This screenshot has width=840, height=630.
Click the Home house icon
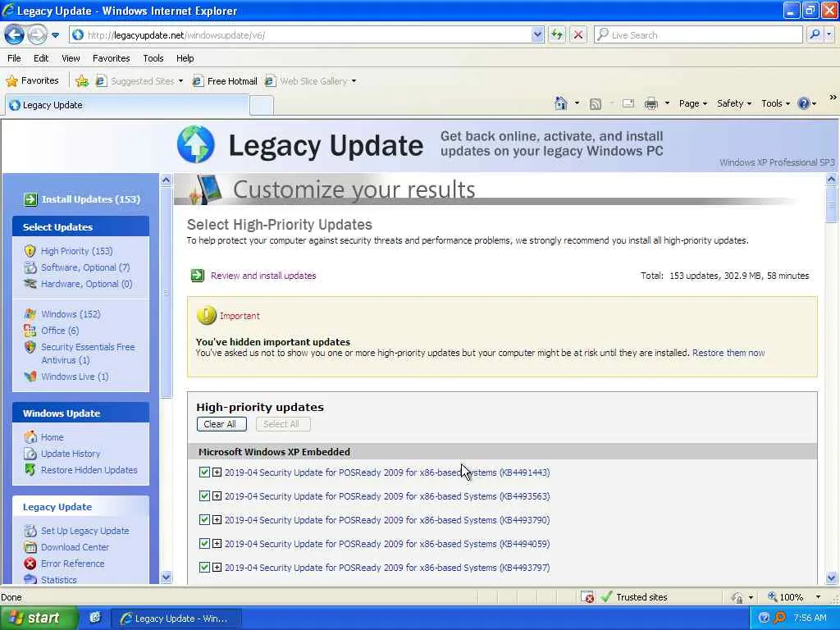[x=560, y=103]
